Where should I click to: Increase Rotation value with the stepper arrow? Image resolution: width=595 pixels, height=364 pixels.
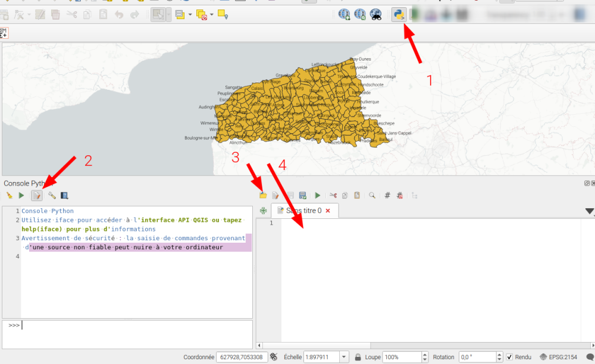click(x=499, y=354)
